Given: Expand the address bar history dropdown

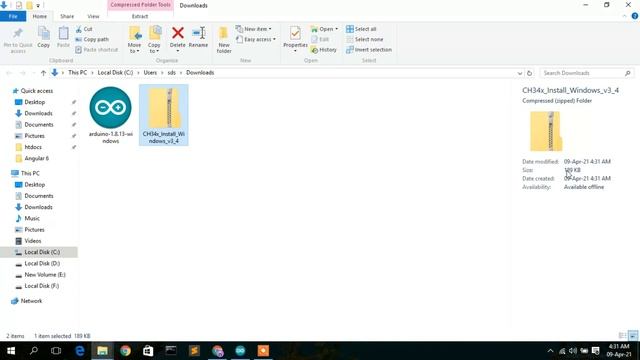Looking at the screenshot, I should [520, 73].
